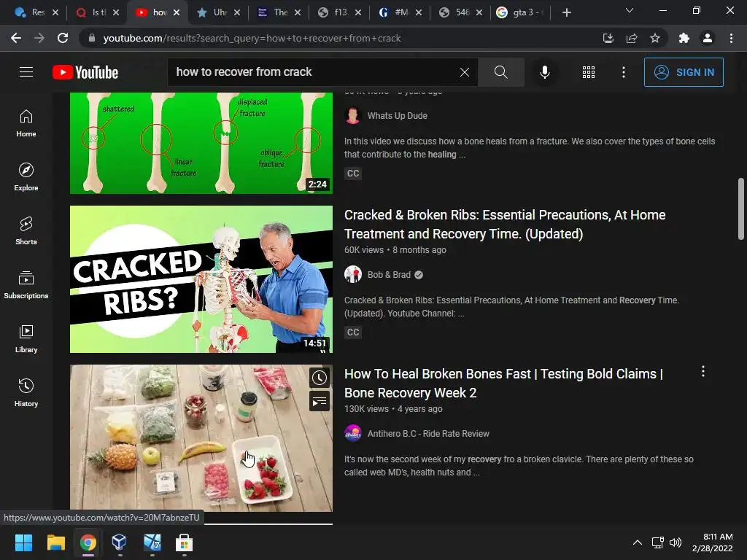Image resolution: width=747 pixels, height=560 pixels.
Task: Go forward with the browser forward arrow
Action: point(39,38)
